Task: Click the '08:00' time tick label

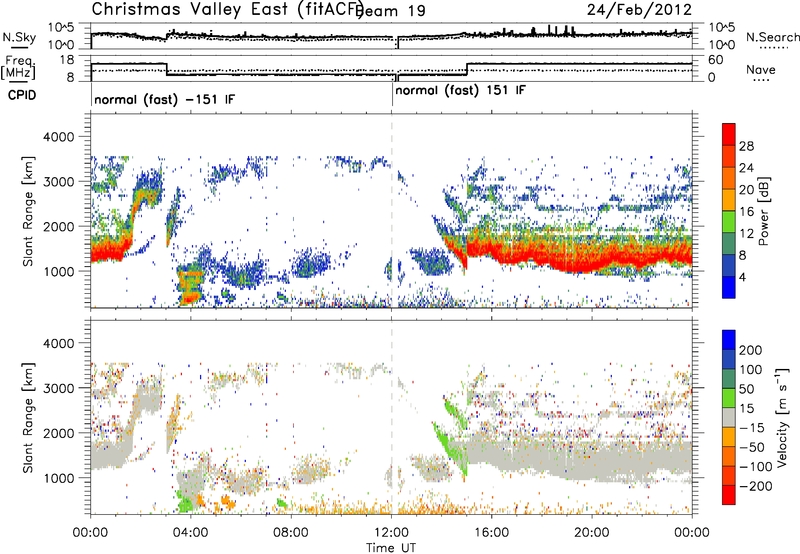Action: [291, 533]
